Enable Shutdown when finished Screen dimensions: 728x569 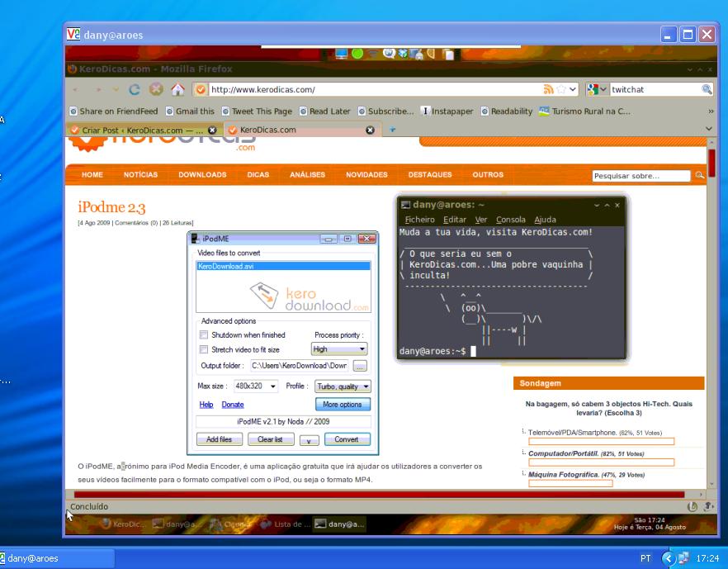(x=203, y=335)
